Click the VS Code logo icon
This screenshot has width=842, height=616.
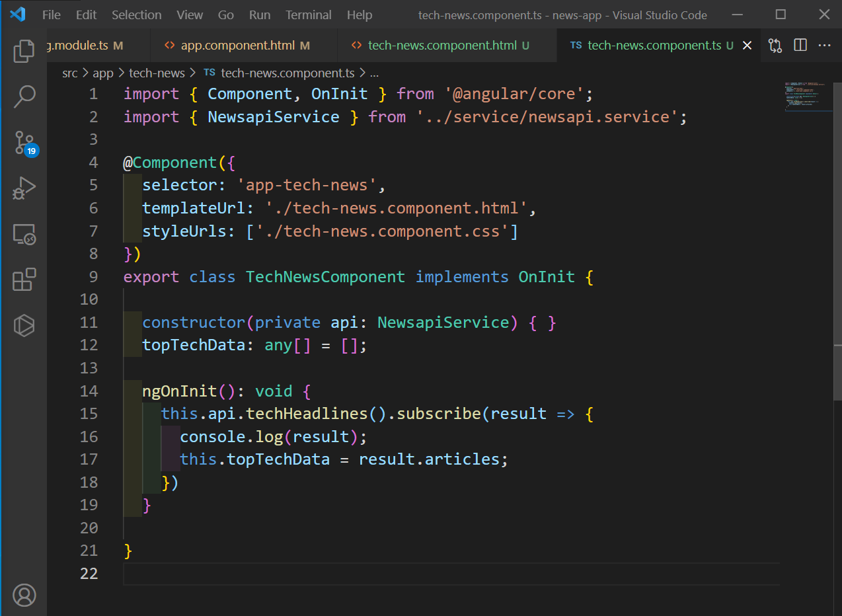pyautogui.click(x=17, y=15)
